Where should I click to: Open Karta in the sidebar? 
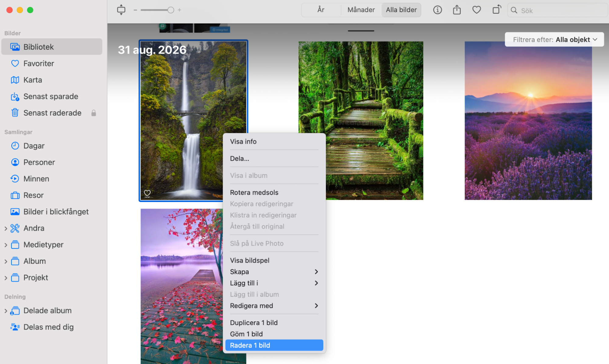tap(52, 80)
